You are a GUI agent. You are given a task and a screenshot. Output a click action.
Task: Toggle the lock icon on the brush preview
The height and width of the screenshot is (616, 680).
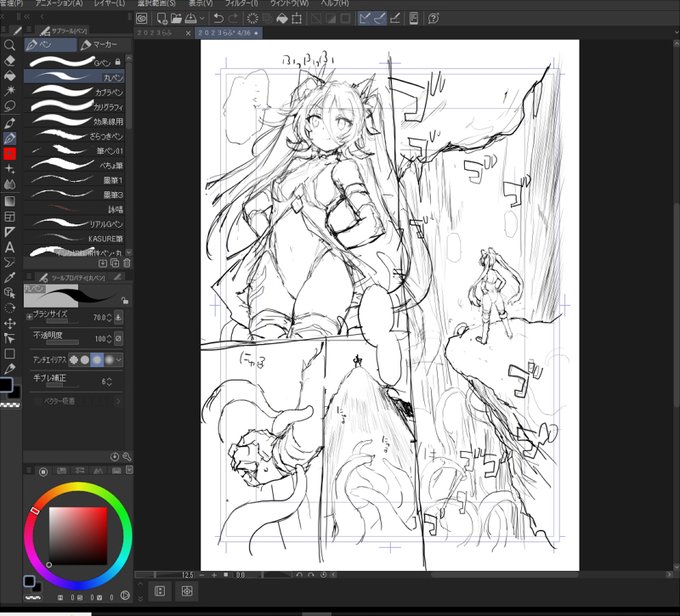125,300
